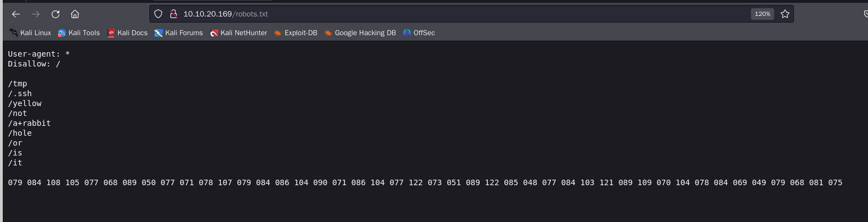This screenshot has height=222, width=868.
Task: Click the 'Disallow: /' line
Action: pyautogui.click(x=34, y=64)
